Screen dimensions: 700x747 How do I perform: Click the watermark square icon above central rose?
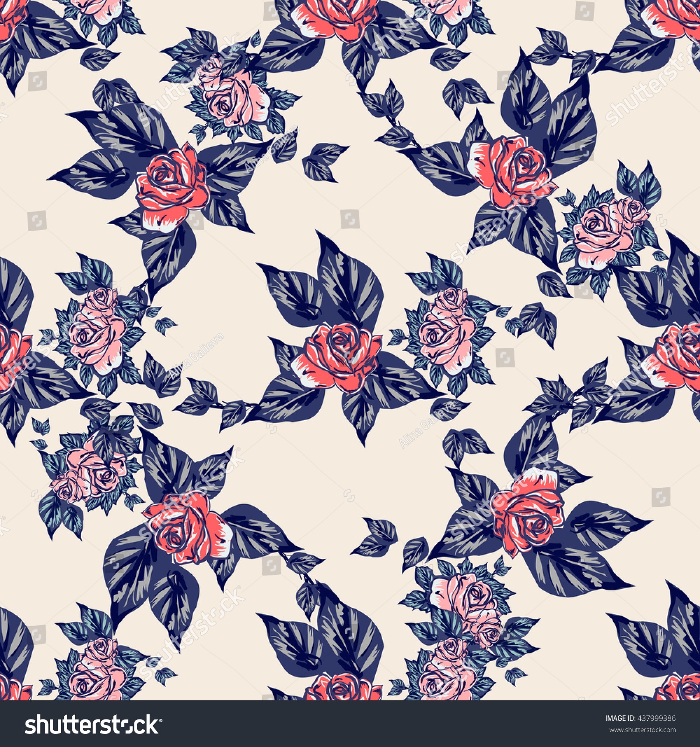[350, 219]
